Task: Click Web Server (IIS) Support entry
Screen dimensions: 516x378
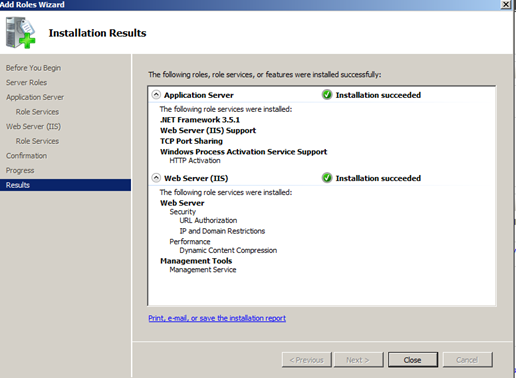Action: click(208, 130)
